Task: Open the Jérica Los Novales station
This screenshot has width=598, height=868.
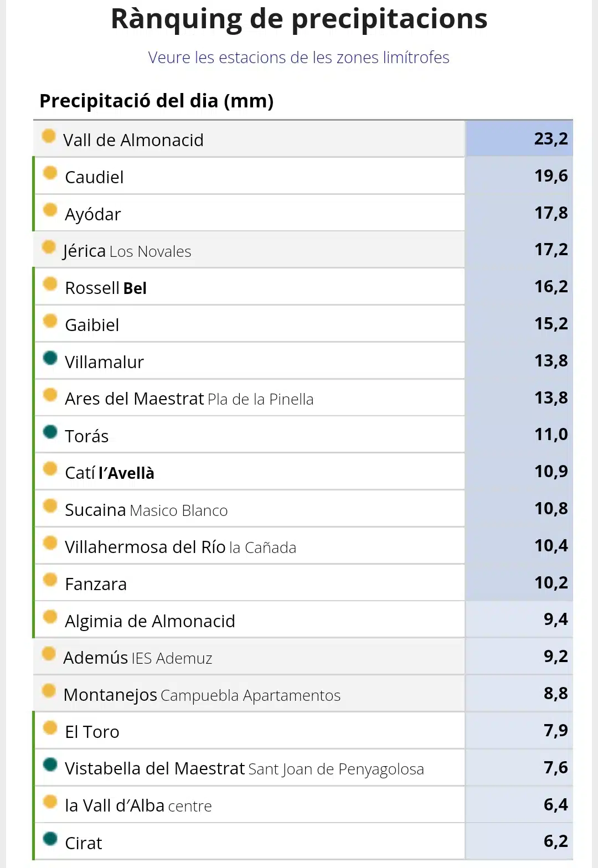Action: pos(127,251)
